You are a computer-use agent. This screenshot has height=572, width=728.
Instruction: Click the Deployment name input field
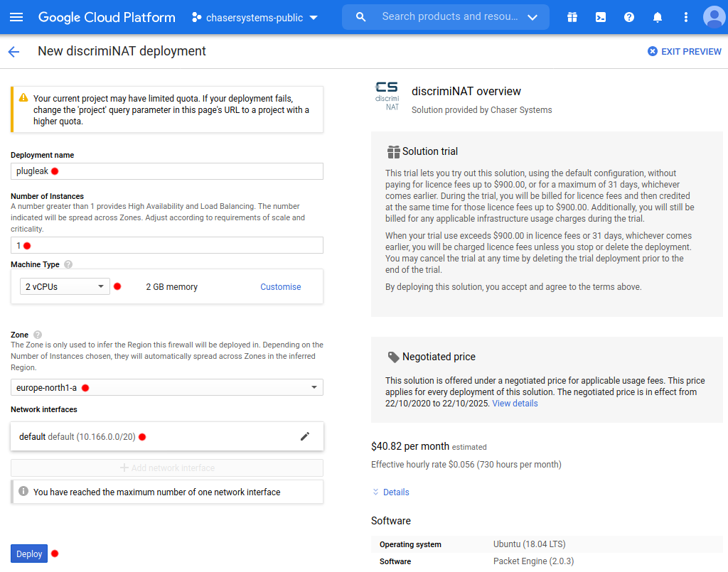(x=167, y=171)
